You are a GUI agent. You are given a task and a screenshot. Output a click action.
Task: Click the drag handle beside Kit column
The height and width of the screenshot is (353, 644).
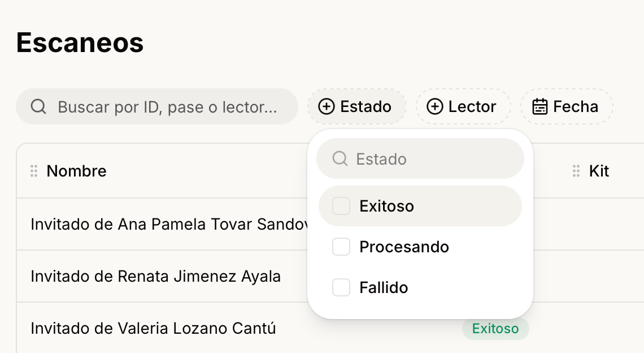coord(576,171)
